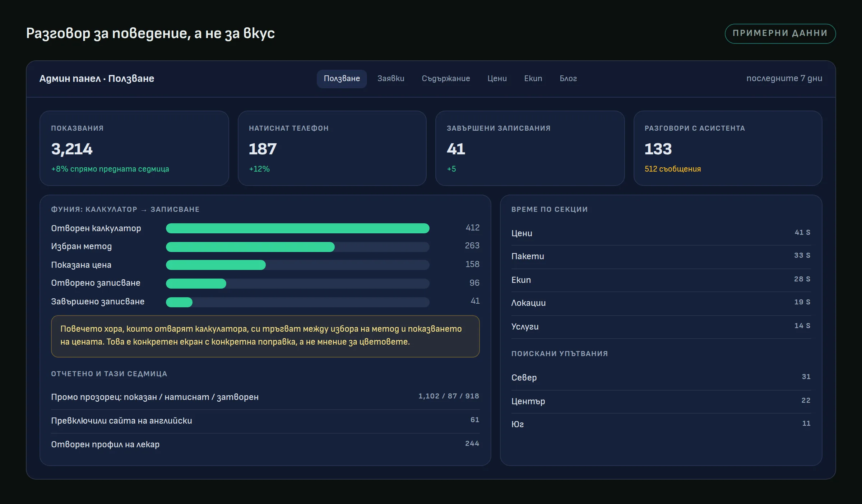
Task: Open the Блог tab
Action: (x=568, y=79)
